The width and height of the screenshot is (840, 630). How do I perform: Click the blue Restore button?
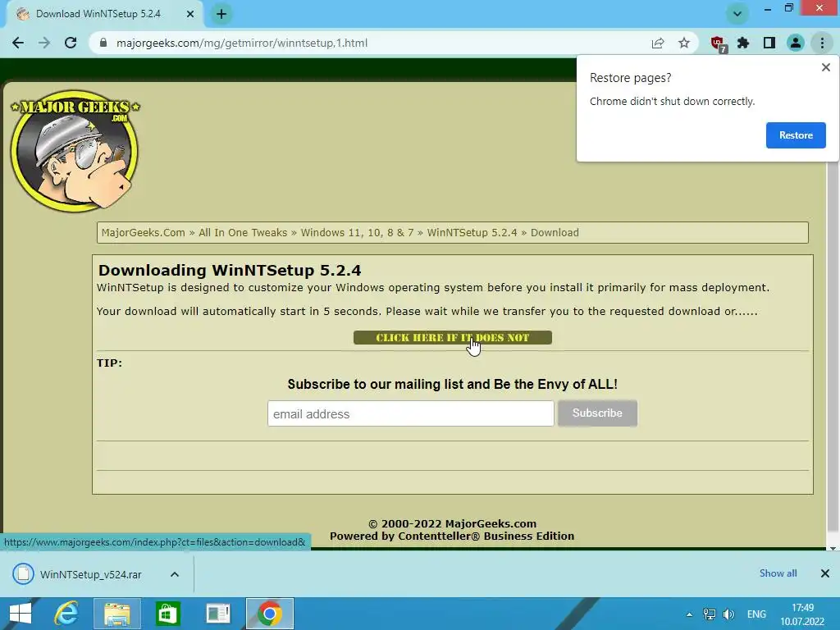coord(796,135)
